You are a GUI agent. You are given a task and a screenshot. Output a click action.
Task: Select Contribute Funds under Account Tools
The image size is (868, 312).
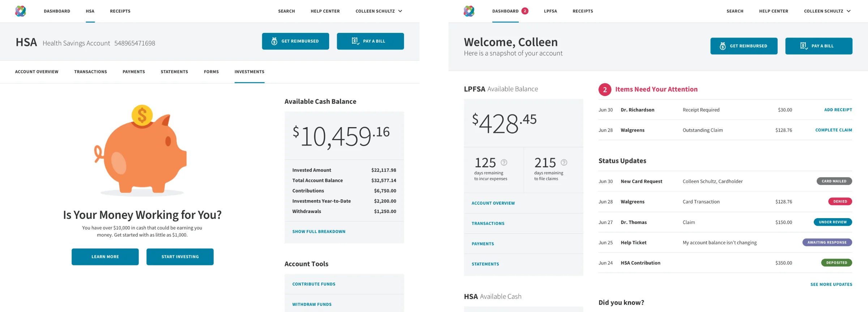(314, 284)
